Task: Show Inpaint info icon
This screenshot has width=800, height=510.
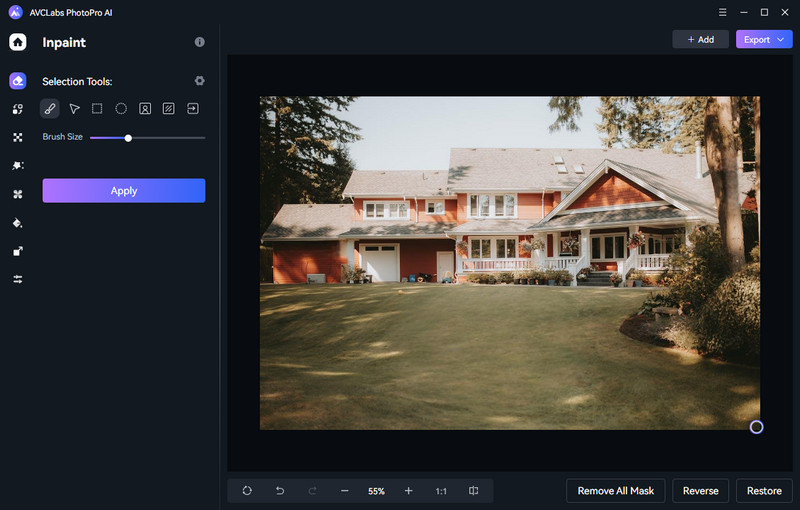Action: click(199, 42)
